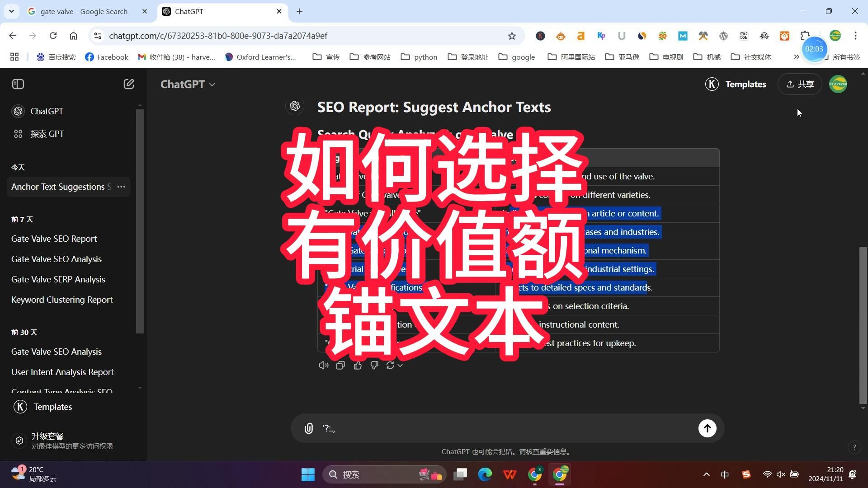The height and width of the screenshot is (488, 868).
Task: Click the attach file paperclip button
Action: [308, 428]
